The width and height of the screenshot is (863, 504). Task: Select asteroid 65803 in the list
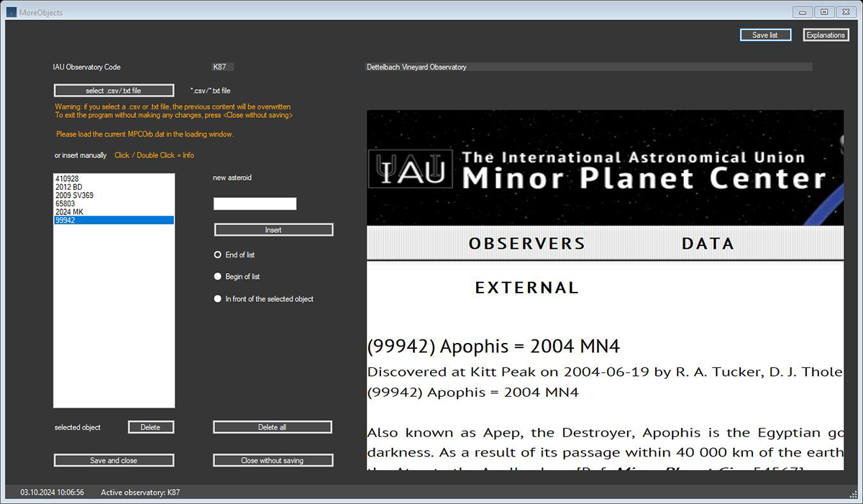pos(114,203)
